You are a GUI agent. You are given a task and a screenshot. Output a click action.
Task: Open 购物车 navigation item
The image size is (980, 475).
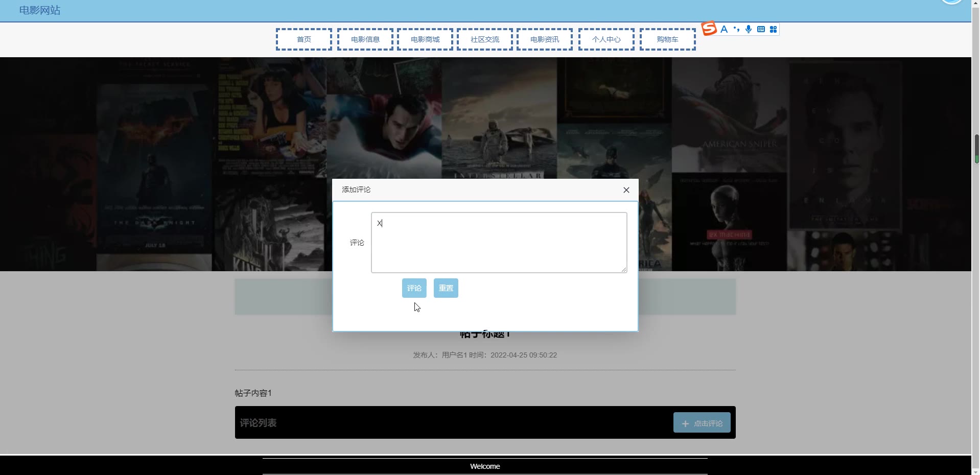click(668, 39)
